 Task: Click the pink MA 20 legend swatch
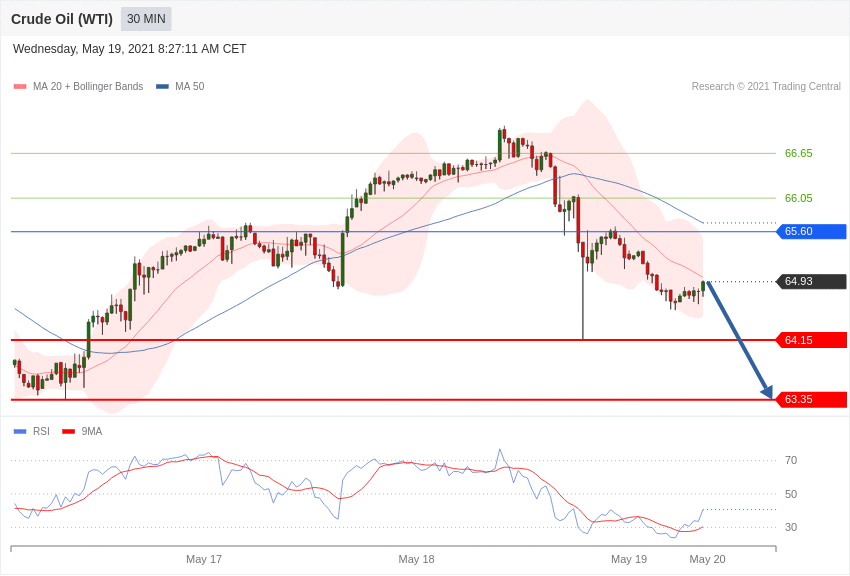[x=20, y=86]
